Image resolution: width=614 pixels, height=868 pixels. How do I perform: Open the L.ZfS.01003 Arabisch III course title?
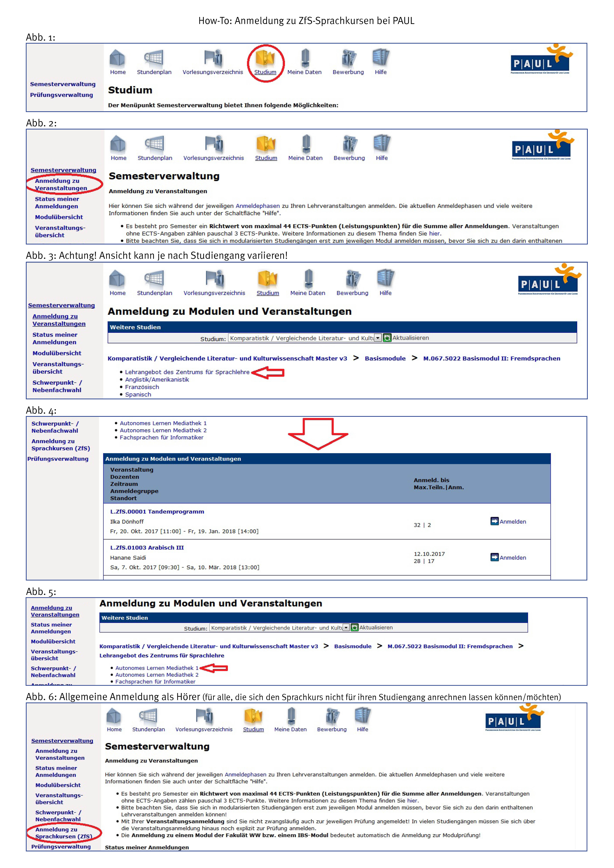click(x=147, y=547)
